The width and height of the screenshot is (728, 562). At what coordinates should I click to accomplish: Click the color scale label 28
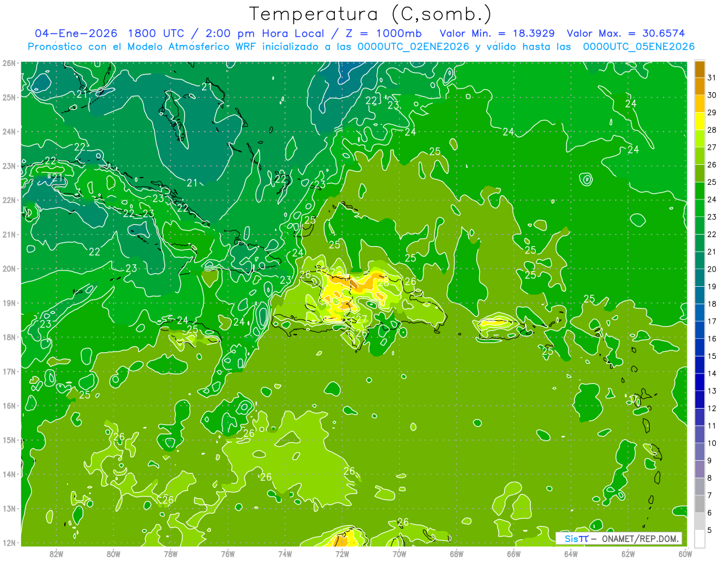[x=712, y=130]
